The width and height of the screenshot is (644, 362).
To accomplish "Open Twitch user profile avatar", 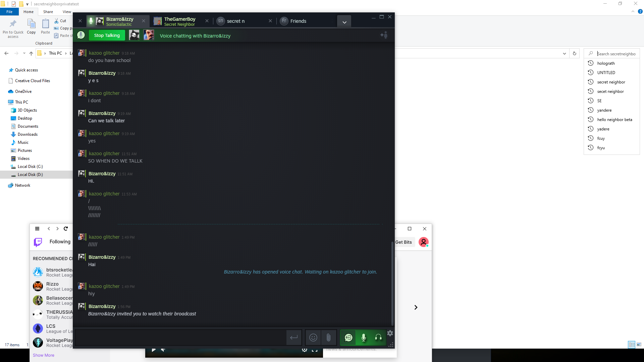I will coord(424,242).
